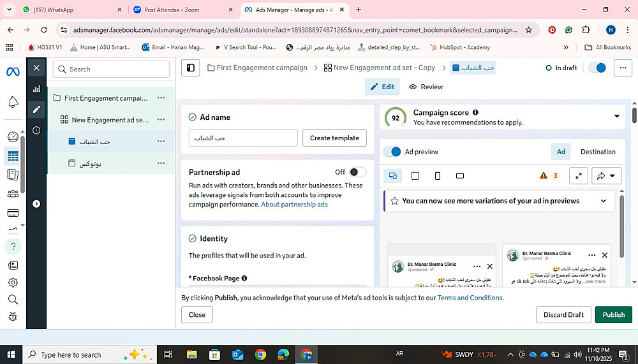Image resolution: width=638 pixels, height=364 pixels.
Task: Open performance chart icon in dark sidebar
Action: 36,89
